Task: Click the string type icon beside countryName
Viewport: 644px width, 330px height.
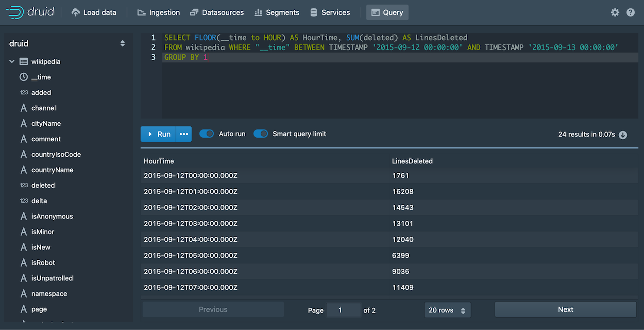Action: 24,170
